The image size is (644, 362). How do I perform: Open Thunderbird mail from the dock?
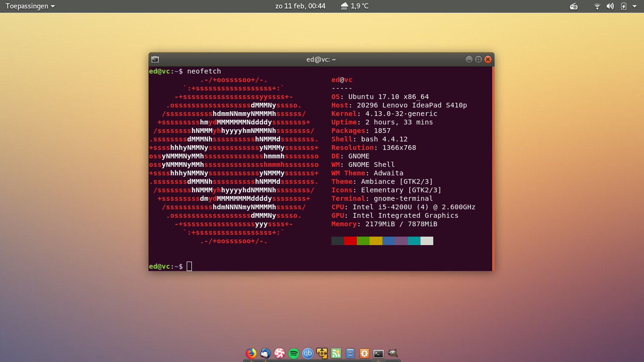click(265, 353)
